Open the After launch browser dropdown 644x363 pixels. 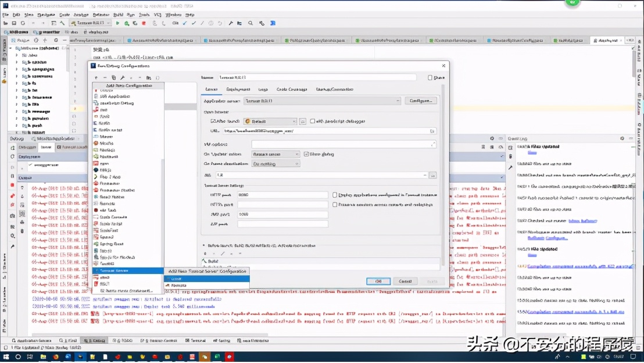[270, 122]
